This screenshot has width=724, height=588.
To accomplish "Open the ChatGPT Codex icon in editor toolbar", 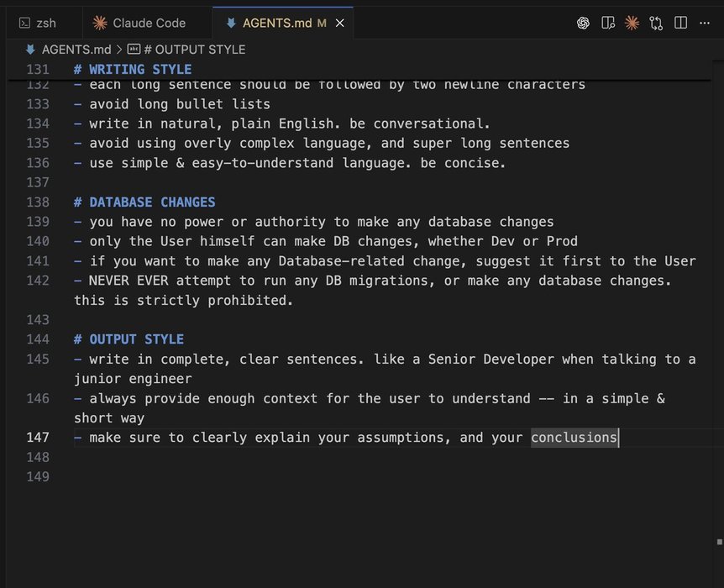I will (583, 23).
